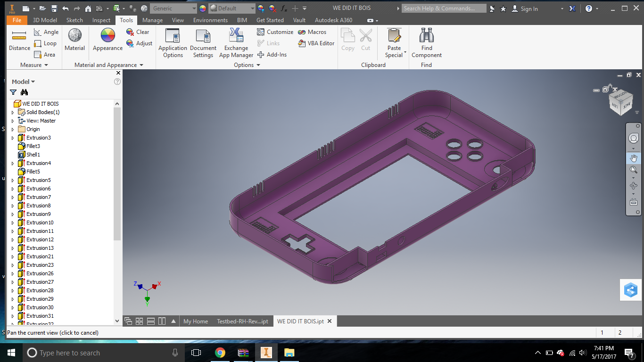Image resolution: width=644 pixels, height=362 pixels.
Task: Expand the Options panel dropdown
Action: pyautogui.click(x=247, y=65)
